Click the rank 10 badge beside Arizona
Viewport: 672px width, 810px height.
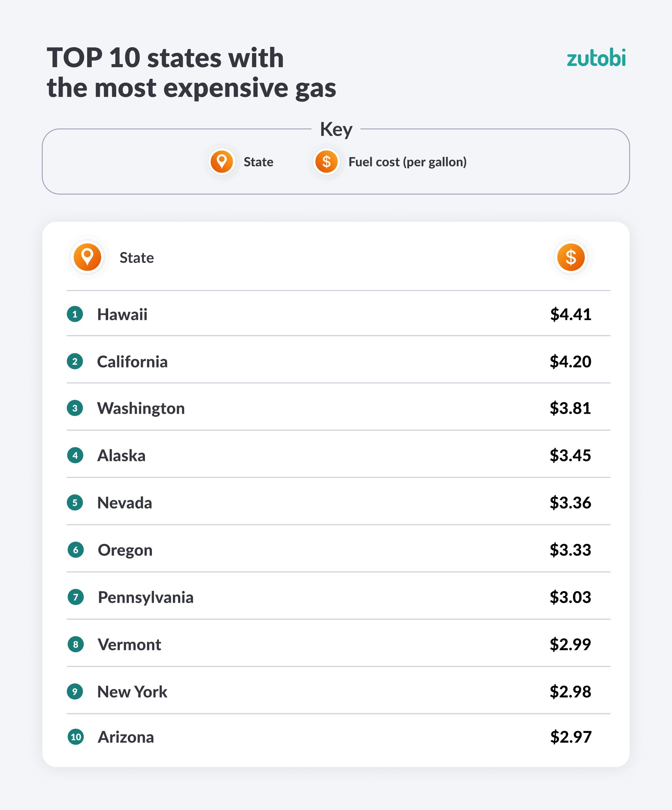pyautogui.click(x=76, y=737)
